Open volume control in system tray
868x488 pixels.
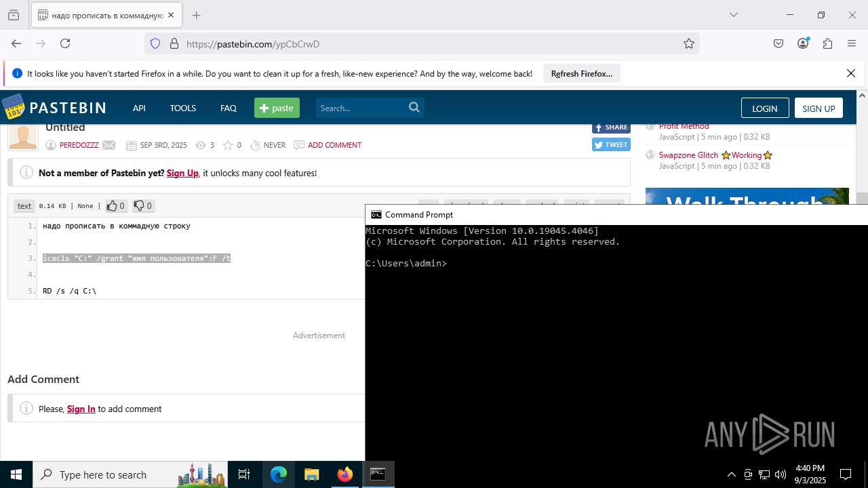coord(780,474)
